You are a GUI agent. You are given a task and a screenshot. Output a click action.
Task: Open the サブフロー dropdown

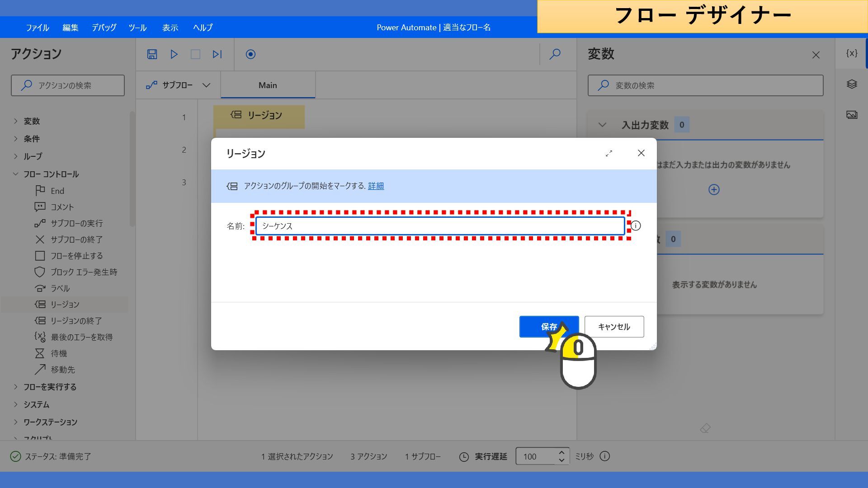click(x=178, y=85)
